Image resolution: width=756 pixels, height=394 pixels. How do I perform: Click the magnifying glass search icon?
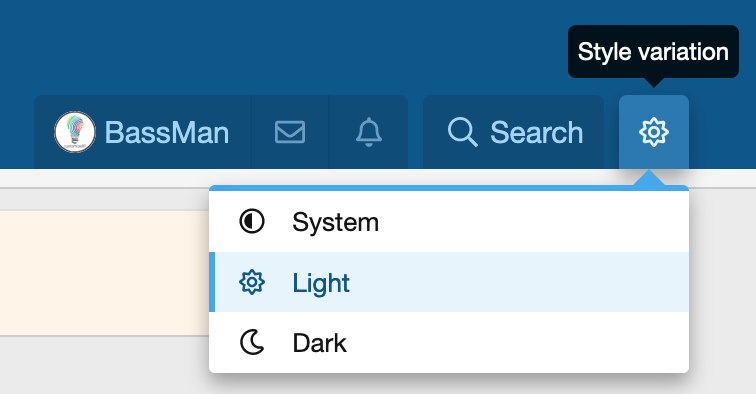[x=462, y=132]
